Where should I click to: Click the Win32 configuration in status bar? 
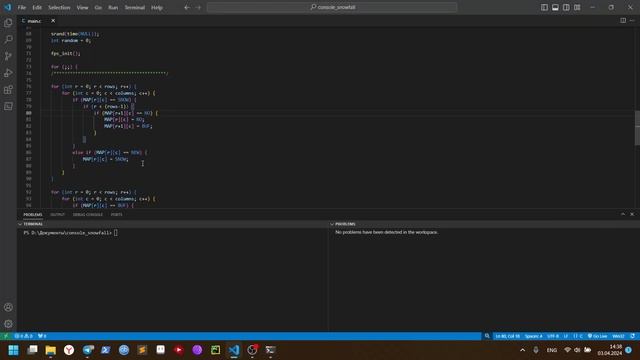[x=618, y=336]
